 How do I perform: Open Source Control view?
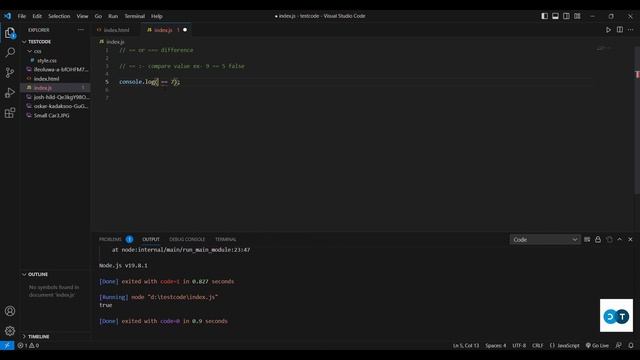tap(10, 73)
